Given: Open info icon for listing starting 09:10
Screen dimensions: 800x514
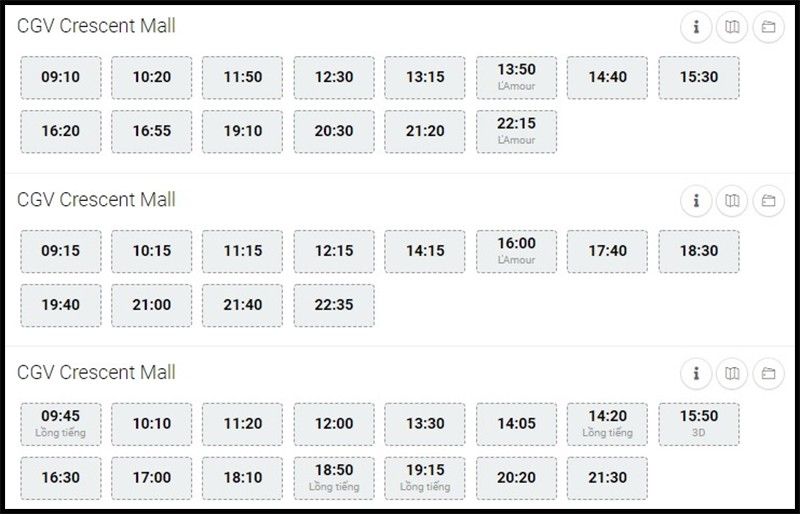Looking at the screenshot, I should pos(696,27).
